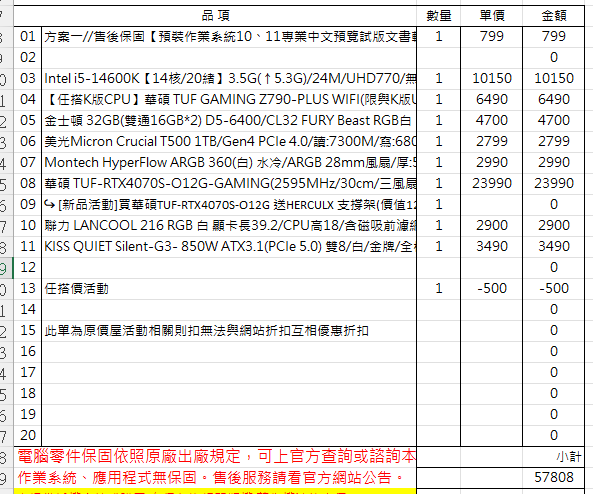
Task: Click the 華碩 TUF GAMING Z790-PLUS motherboard cell
Action: (x=229, y=99)
